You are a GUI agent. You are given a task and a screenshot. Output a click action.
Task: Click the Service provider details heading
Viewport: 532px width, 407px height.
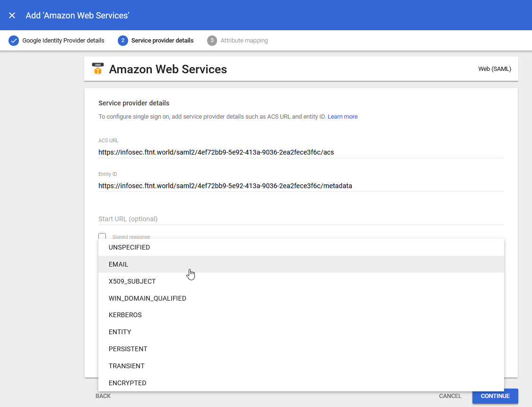134,103
